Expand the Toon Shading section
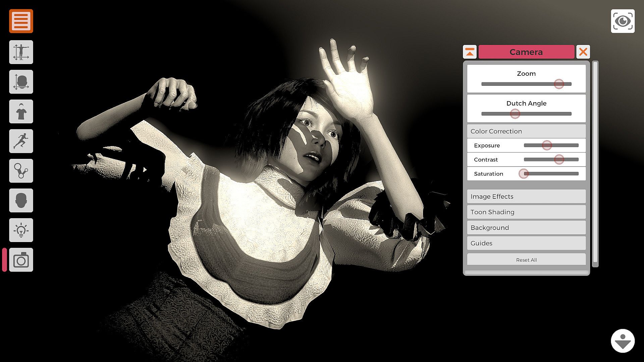The width and height of the screenshot is (644, 362). pyautogui.click(x=526, y=212)
